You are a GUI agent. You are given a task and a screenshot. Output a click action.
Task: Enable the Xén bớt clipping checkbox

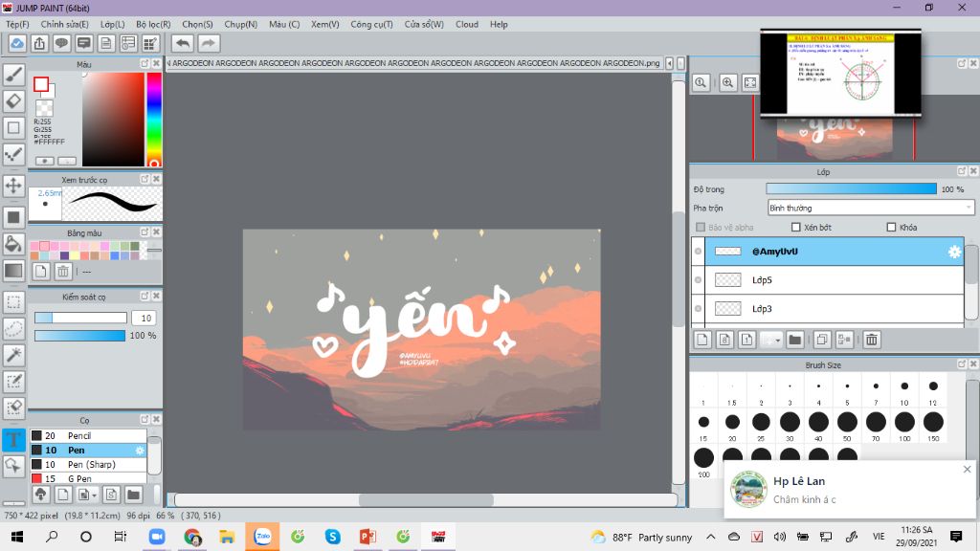[x=795, y=228]
